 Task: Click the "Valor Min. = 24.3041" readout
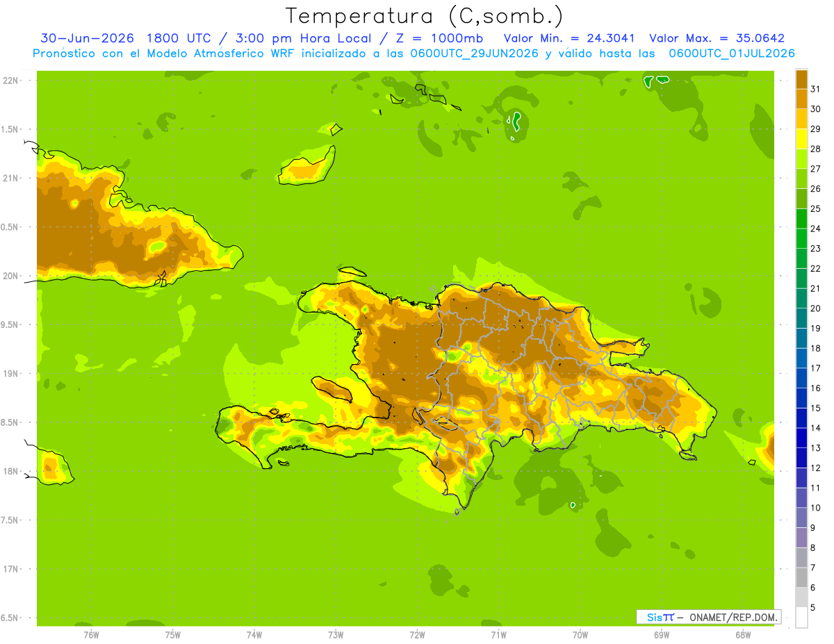[x=569, y=38]
